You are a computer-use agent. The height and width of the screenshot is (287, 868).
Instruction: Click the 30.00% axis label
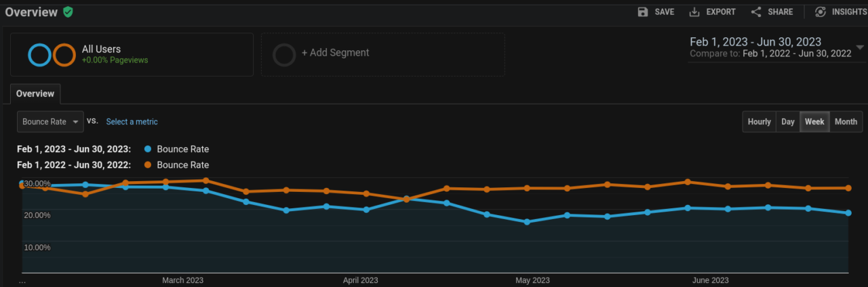pyautogui.click(x=37, y=183)
